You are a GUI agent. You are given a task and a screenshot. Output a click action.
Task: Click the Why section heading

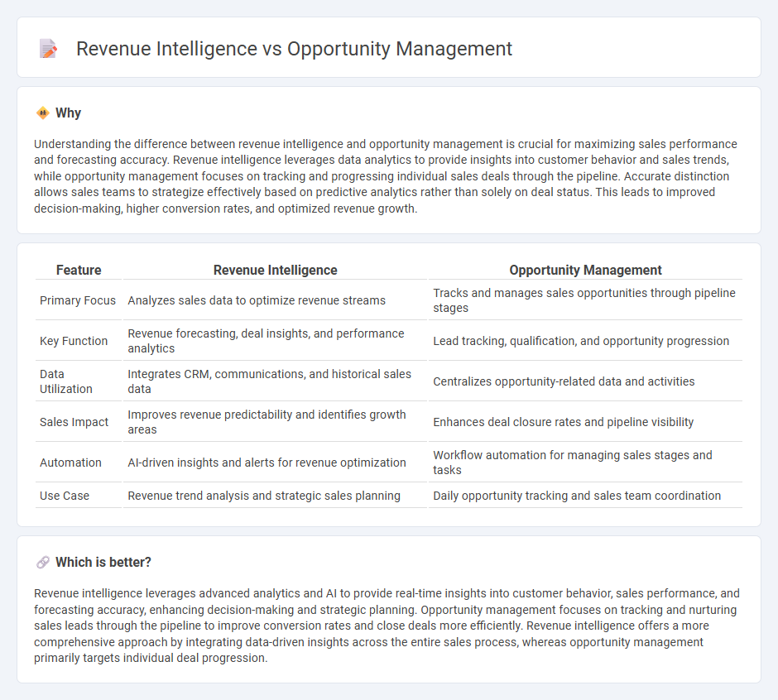coord(68,113)
